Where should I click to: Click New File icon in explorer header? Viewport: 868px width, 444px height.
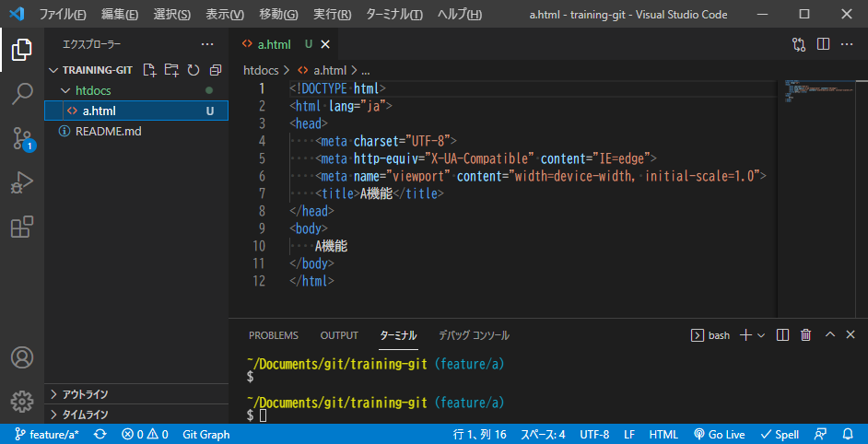(x=149, y=70)
